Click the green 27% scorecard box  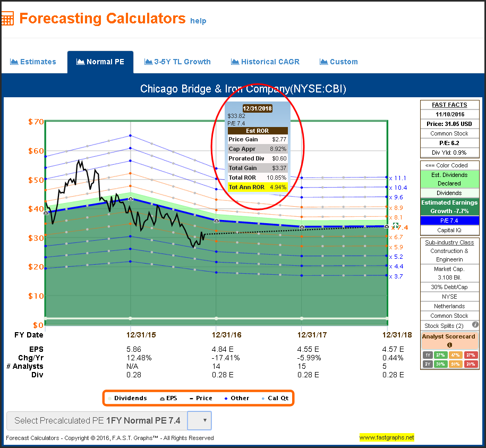(440, 355)
